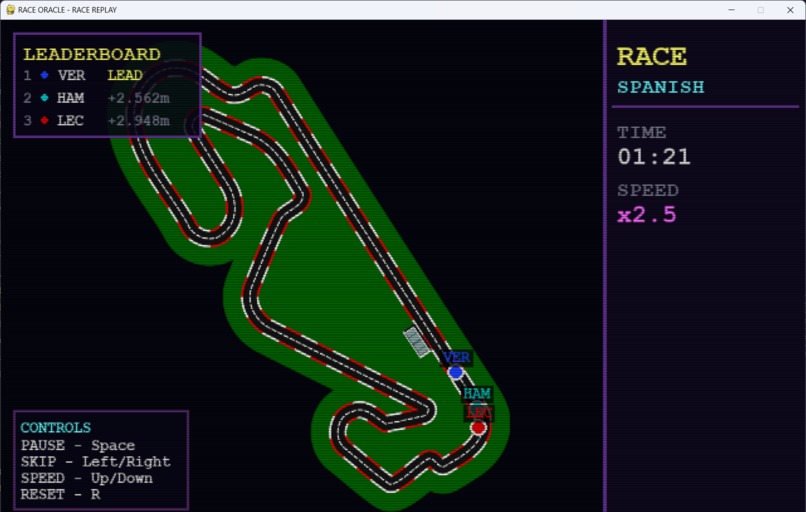Click the cyan diamond next to HAM
This screenshot has height=512, width=806.
[x=45, y=98]
